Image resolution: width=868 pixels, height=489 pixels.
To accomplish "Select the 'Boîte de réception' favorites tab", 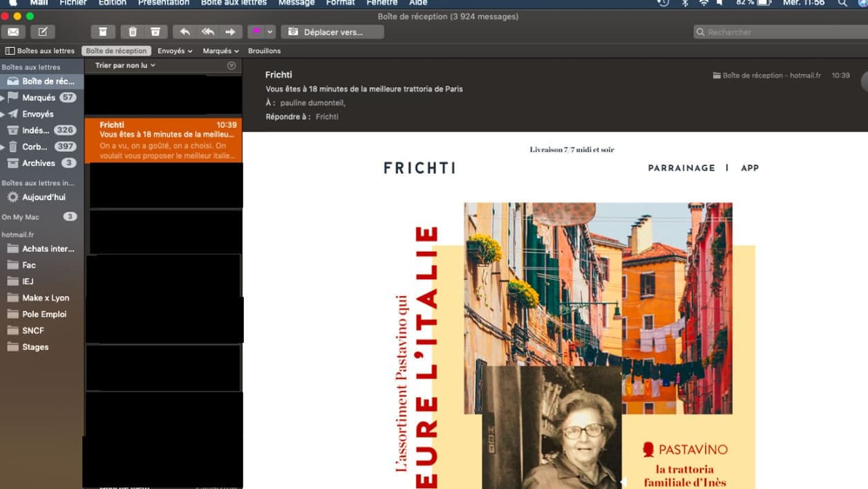I will 116,51.
